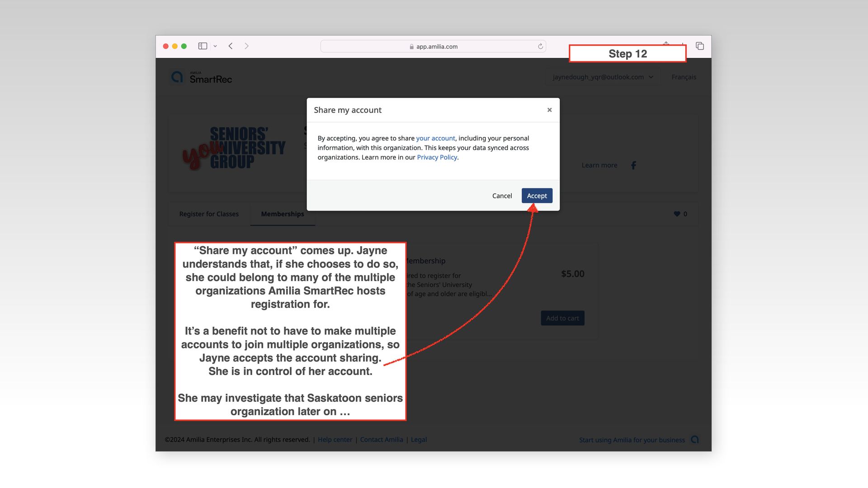Switch to the Register for Classes tab
868x488 pixels.
[209, 214]
